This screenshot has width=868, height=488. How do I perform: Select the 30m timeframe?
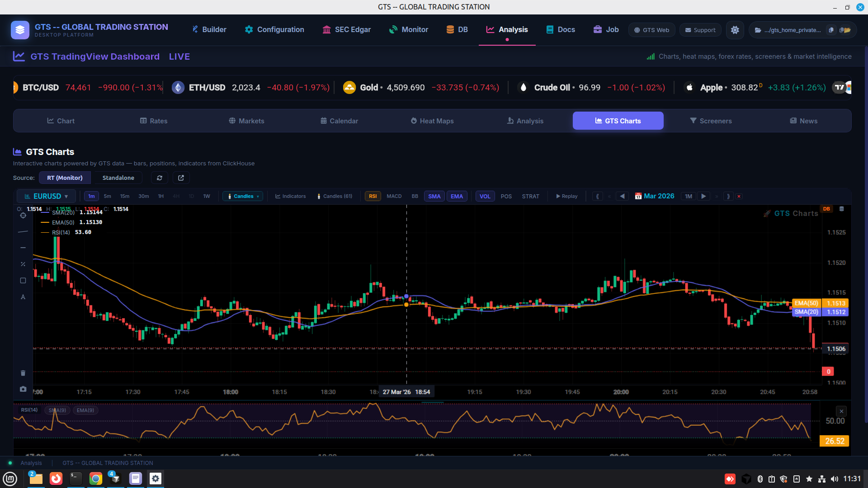coord(144,196)
